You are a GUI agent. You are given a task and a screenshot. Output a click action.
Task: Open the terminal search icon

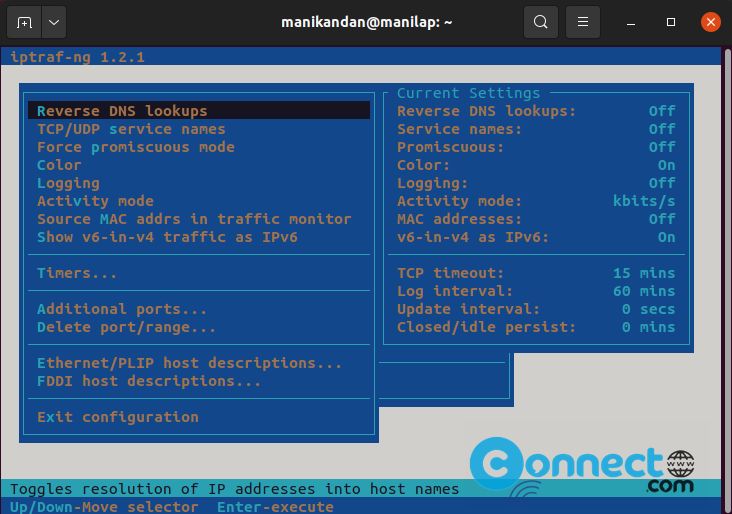(541, 22)
